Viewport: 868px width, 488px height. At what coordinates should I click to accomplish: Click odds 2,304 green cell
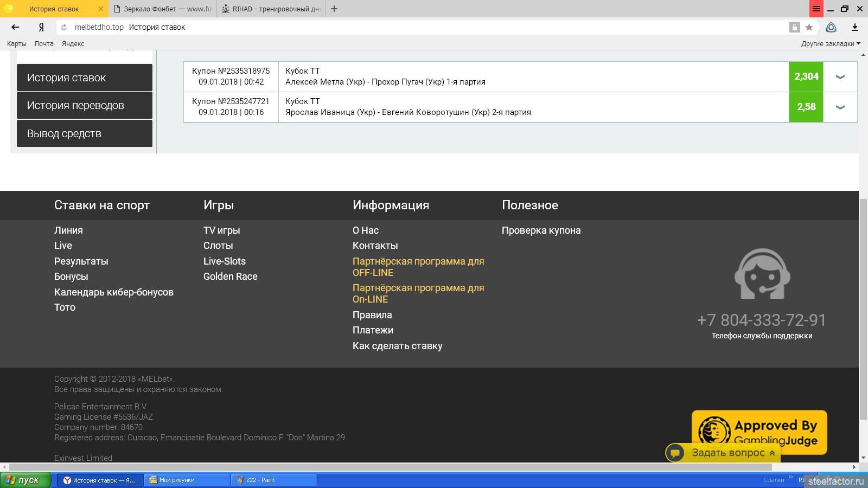806,76
